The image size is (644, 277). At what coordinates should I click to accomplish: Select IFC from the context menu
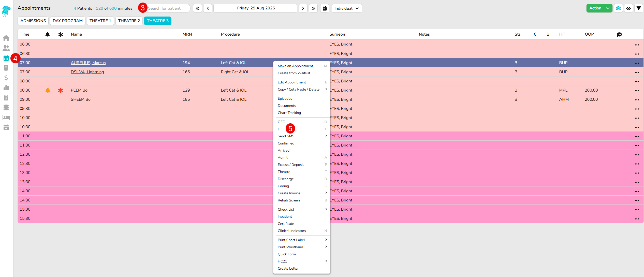(x=280, y=129)
